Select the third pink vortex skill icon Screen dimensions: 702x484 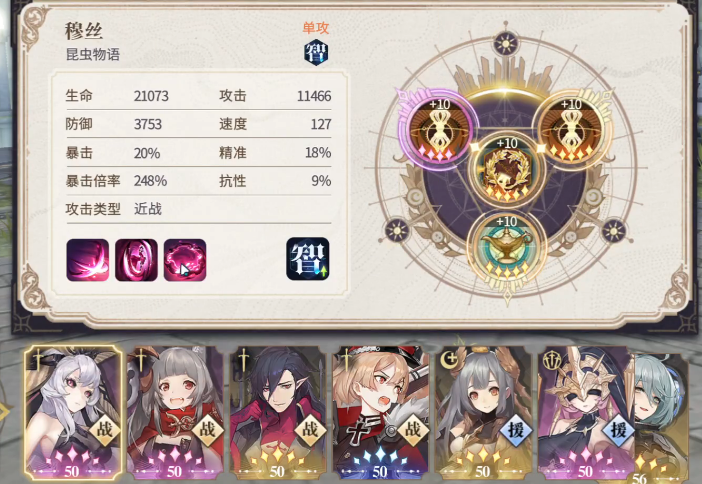[185, 260]
